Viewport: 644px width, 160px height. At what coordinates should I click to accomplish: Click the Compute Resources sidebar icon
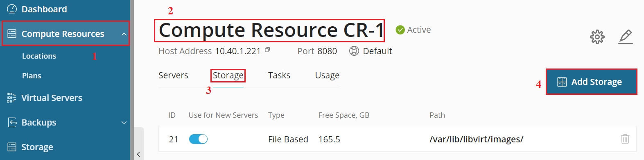tap(12, 34)
